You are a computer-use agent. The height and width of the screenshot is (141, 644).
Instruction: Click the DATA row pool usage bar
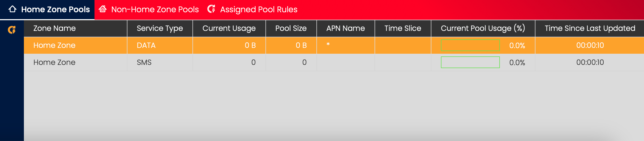[470, 45]
